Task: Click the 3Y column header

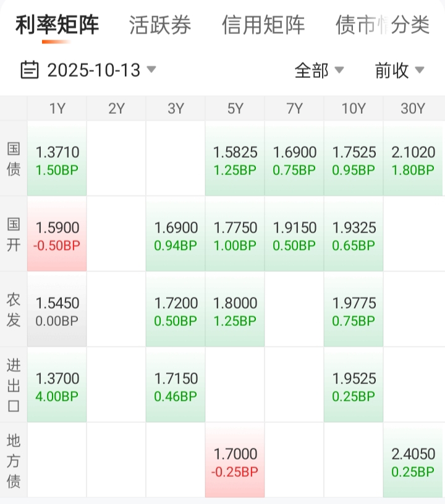Action: (176, 109)
